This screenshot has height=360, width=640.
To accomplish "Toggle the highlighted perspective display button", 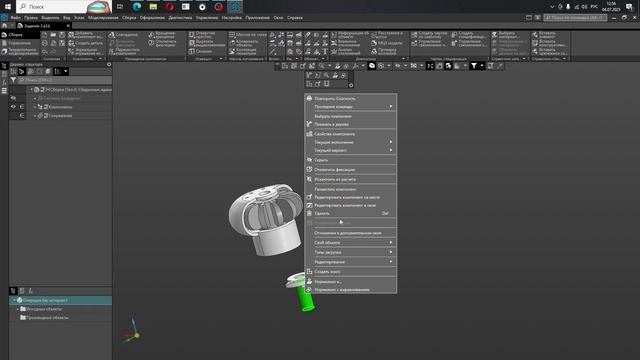I will (x=448, y=66).
